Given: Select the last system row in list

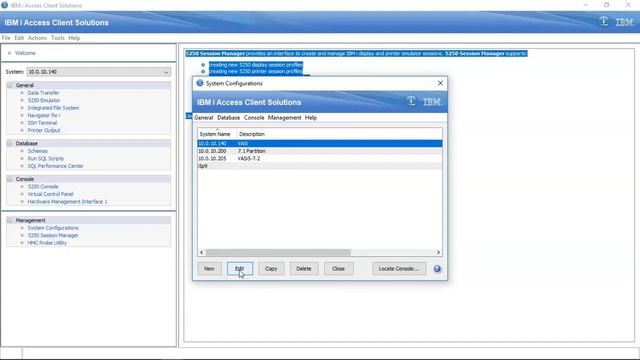Looking at the screenshot, I should [x=320, y=166].
